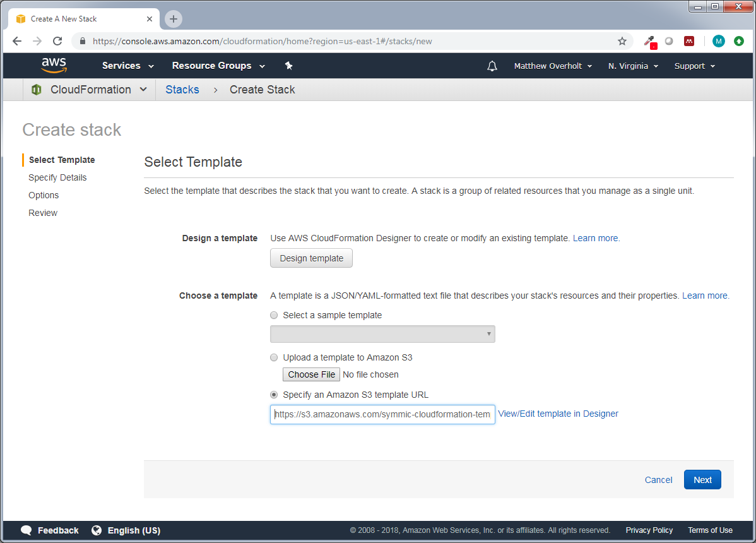Click the Create Stack breadcrumb text
The image size is (756, 543).
(x=263, y=90)
